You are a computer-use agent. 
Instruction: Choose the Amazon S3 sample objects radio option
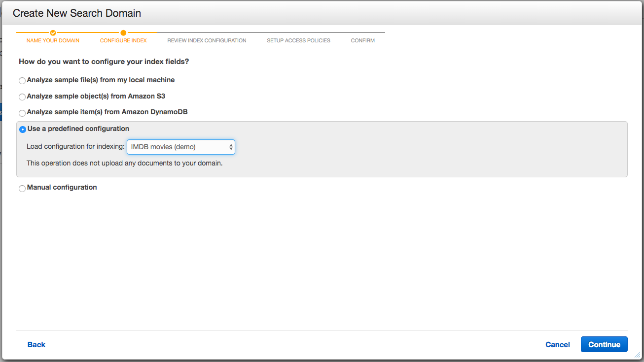22,97
